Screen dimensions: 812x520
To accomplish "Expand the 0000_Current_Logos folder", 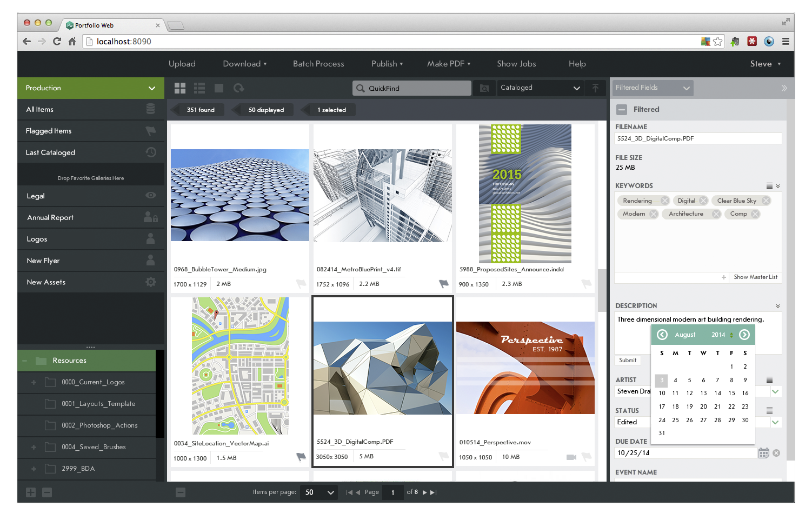I will (34, 382).
